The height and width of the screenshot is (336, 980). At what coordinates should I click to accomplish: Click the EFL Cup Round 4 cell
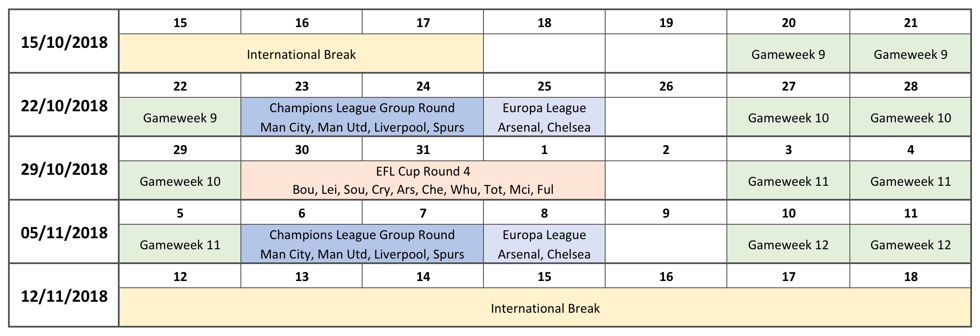pos(423,181)
